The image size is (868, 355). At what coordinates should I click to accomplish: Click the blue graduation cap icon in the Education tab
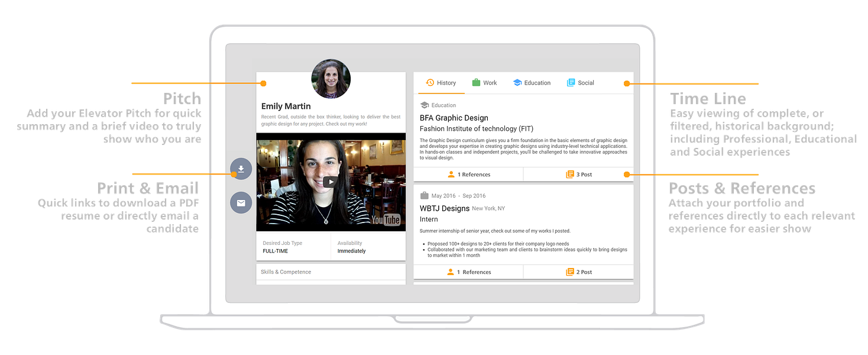[x=517, y=83]
